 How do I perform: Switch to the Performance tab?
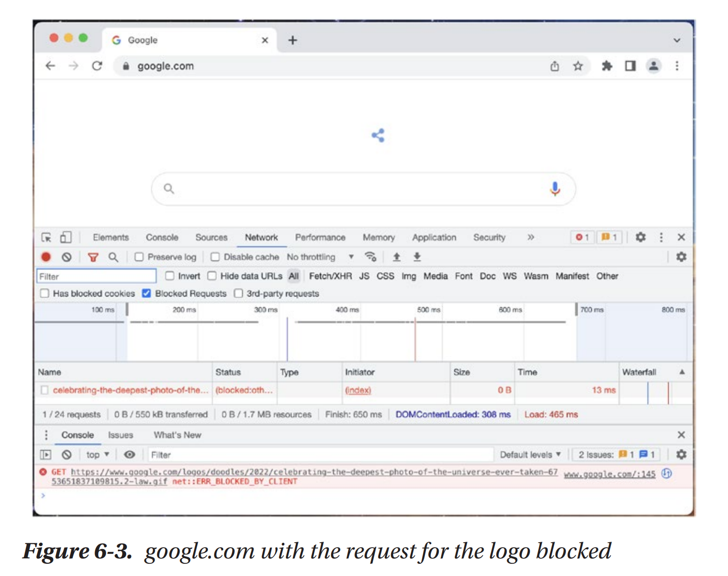click(320, 237)
